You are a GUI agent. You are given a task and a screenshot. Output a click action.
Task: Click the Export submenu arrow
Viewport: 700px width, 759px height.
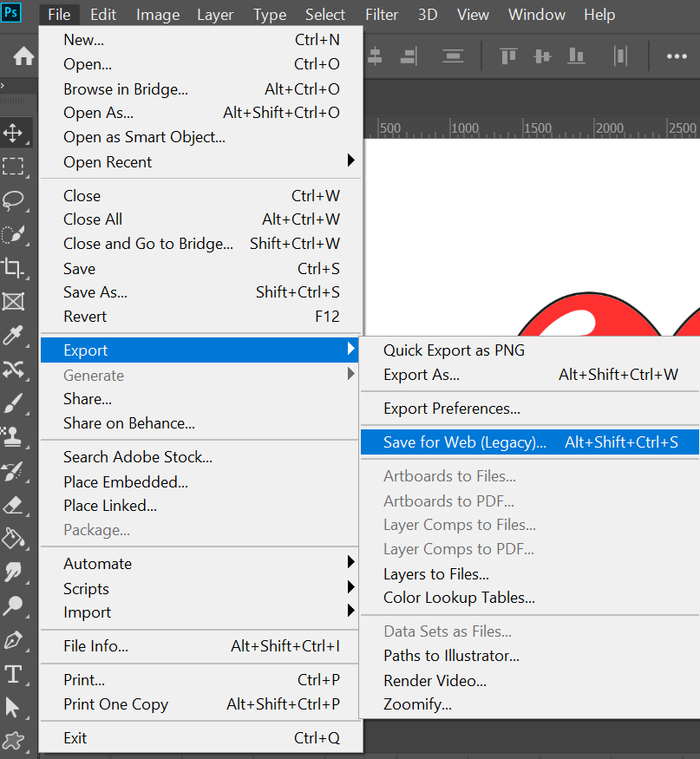(351, 349)
